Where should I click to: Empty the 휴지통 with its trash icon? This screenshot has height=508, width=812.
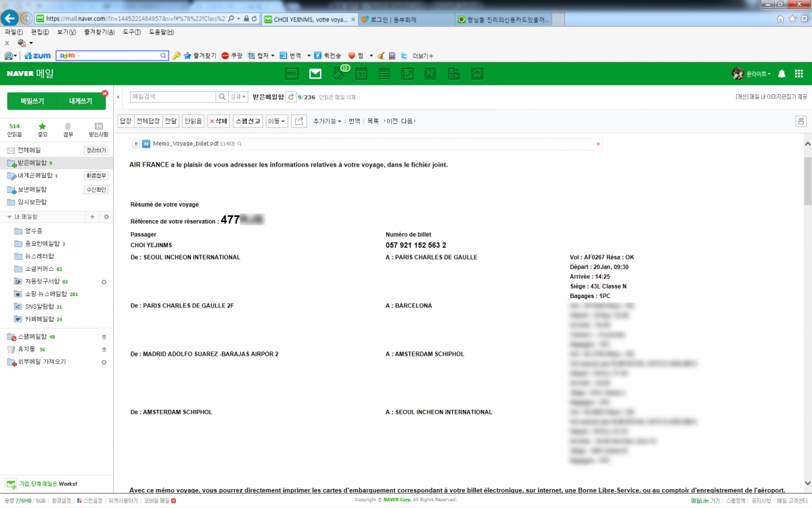104,350
